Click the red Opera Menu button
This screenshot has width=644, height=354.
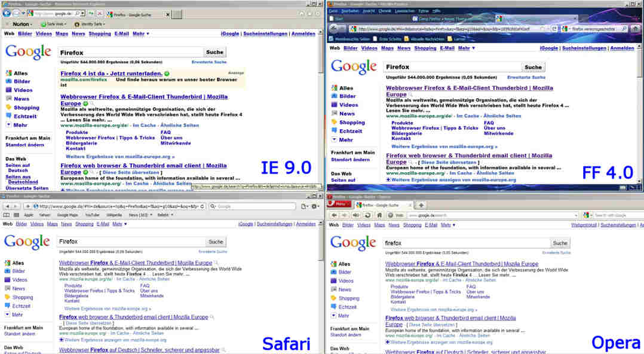[x=339, y=204]
